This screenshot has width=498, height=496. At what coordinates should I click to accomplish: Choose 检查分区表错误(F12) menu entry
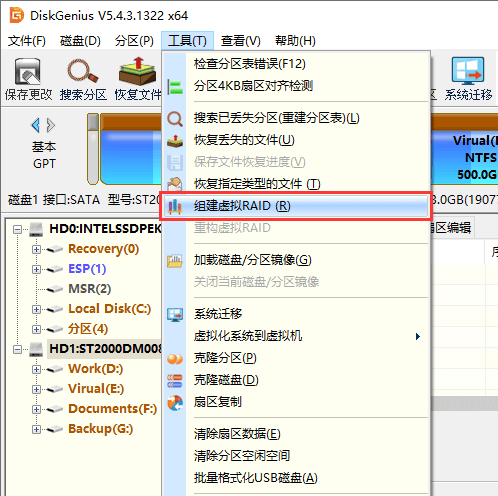[295, 64]
